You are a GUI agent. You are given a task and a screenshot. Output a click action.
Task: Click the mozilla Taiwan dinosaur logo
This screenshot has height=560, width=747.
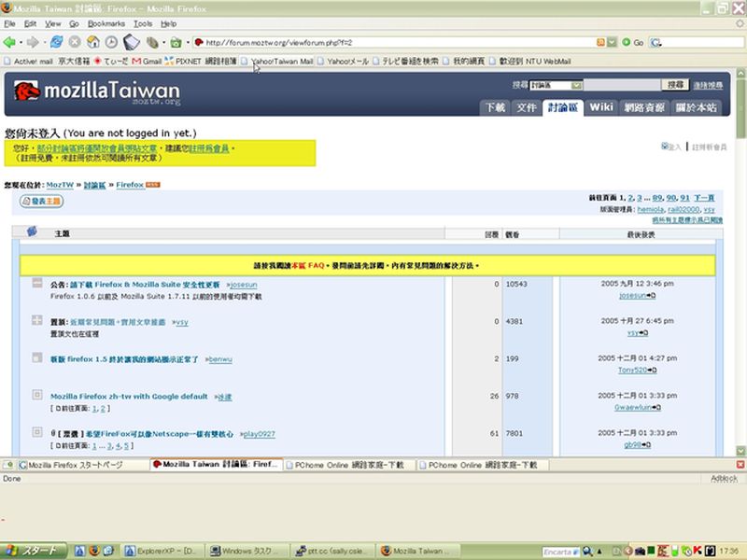point(26,91)
